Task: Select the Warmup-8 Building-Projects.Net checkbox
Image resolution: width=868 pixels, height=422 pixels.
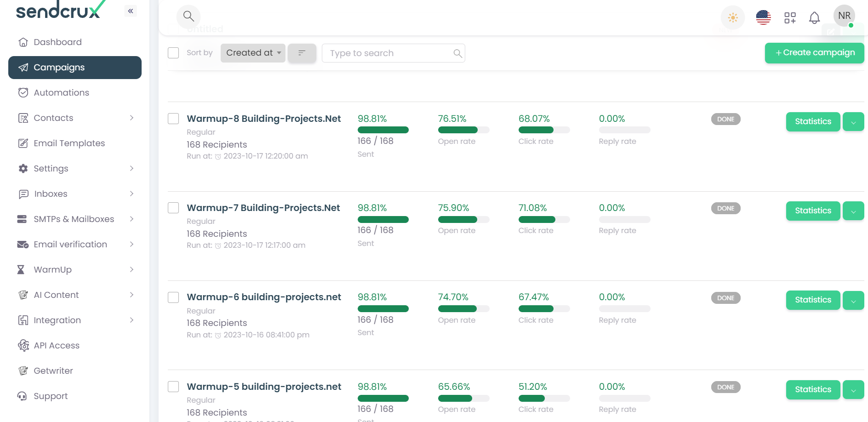Action: click(173, 119)
